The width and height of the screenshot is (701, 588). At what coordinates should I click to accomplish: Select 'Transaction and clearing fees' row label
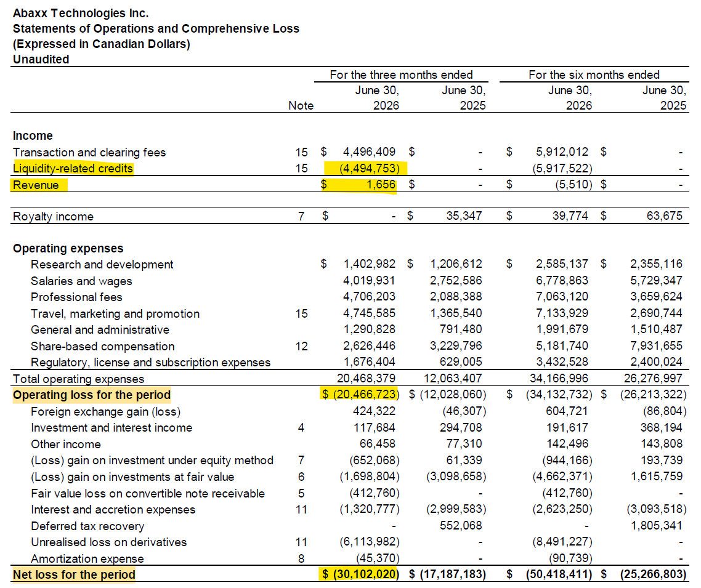[89, 152]
